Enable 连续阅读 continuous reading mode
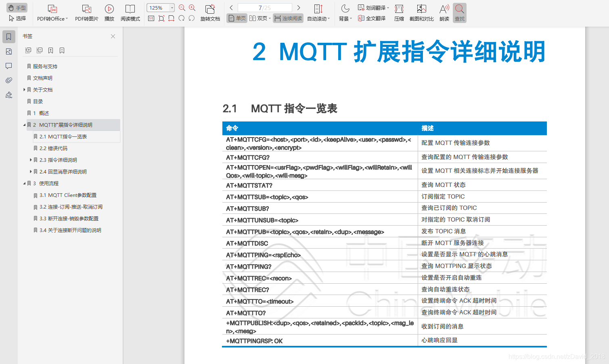Screen dimensions: 609x364 (x=288, y=18)
